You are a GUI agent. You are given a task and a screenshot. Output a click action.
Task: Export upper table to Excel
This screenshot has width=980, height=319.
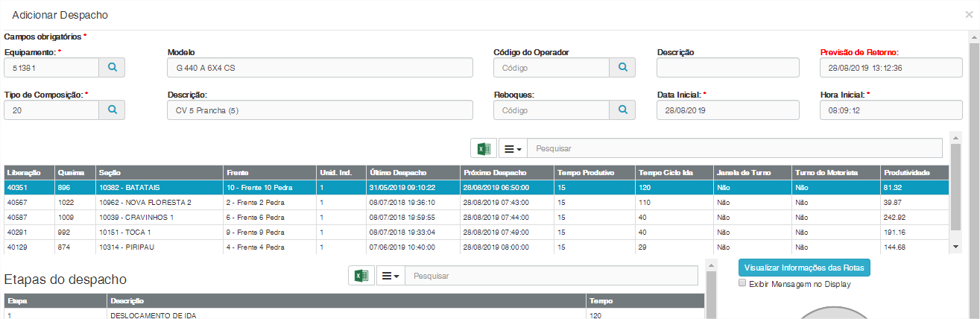coord(484,148)
